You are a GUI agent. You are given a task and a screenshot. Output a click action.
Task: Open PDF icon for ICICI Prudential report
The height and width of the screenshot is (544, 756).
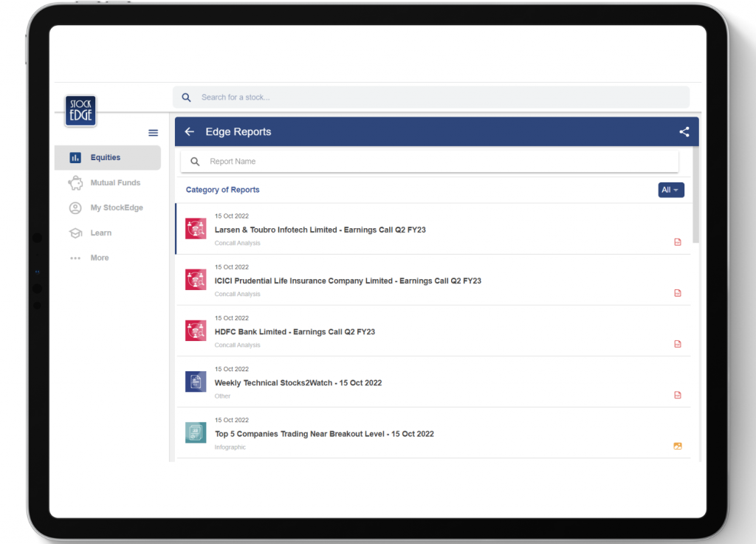click(678, 293)
